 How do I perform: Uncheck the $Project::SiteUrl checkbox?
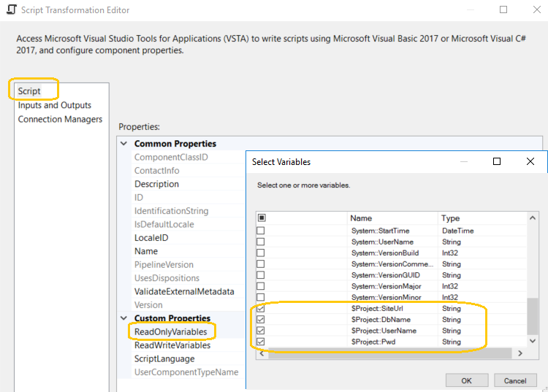[x=261, y=309]
